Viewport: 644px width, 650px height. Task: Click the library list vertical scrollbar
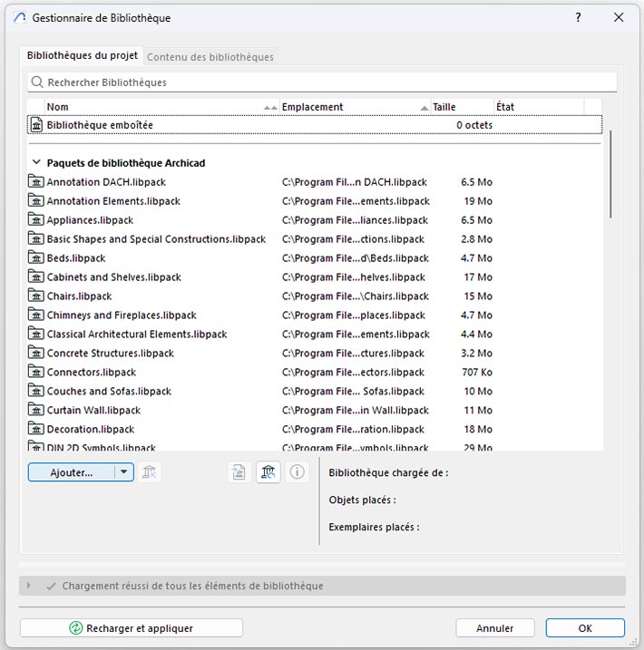pyautogui.click(x=610, y=174)
